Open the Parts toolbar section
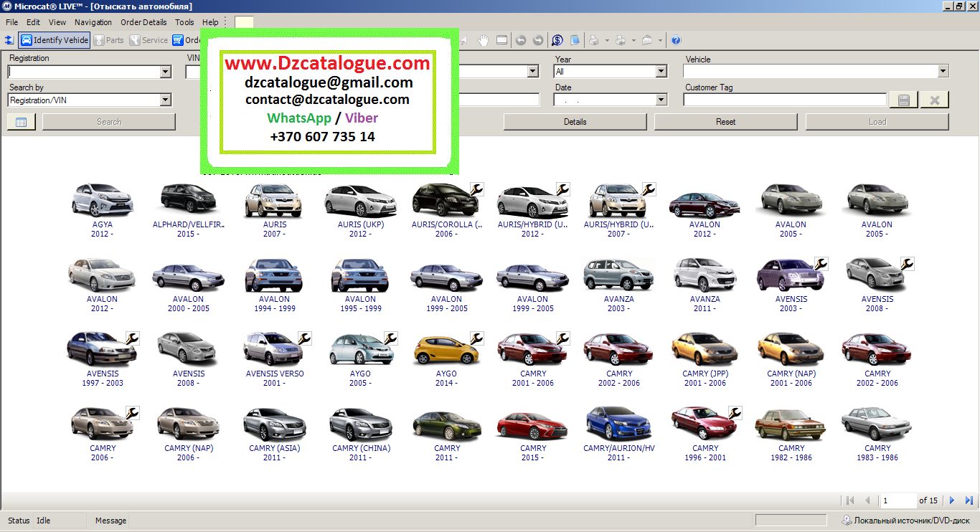Image resolution: width=980 pixels, height=532 pixels. tap(108, 40)
